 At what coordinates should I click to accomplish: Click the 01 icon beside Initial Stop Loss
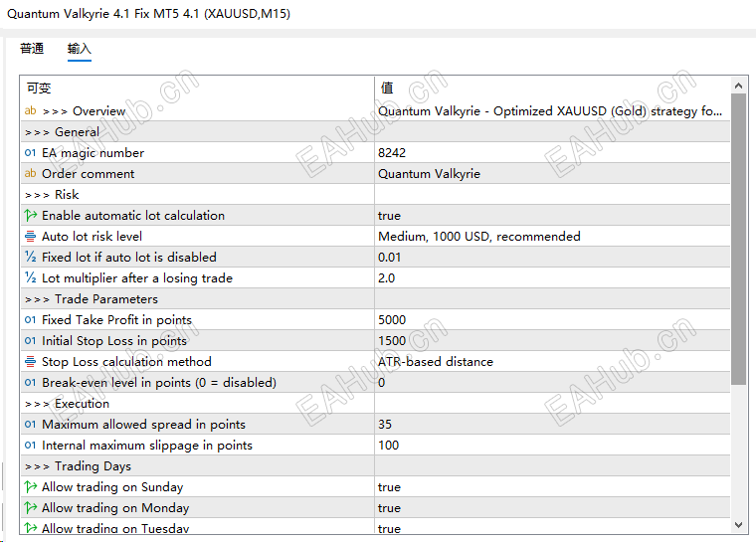click(31, 340)
